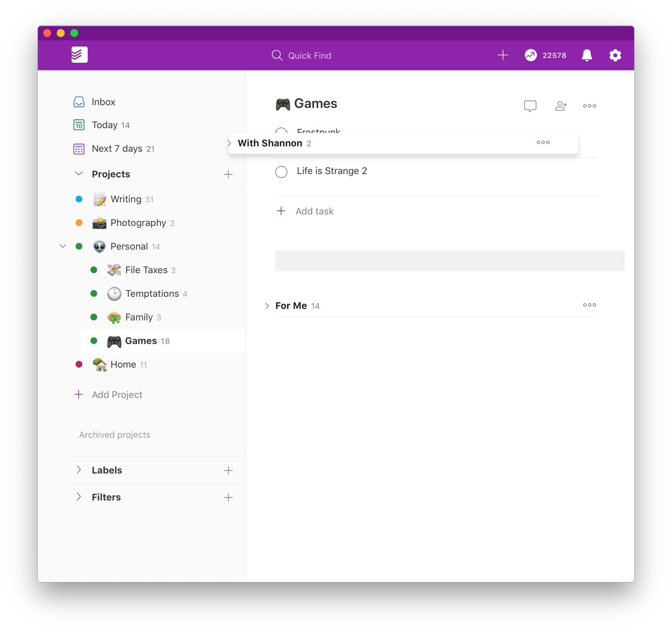Click the Games controller emoji in header
This screenshot has height=632, width=672.
(x=283, y=104)
